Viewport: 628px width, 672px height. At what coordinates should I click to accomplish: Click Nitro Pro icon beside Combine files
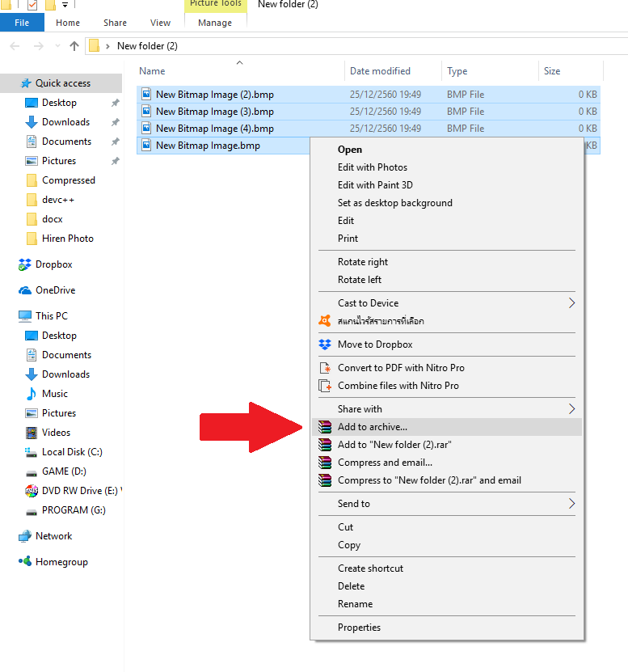[x=325, y=386]
